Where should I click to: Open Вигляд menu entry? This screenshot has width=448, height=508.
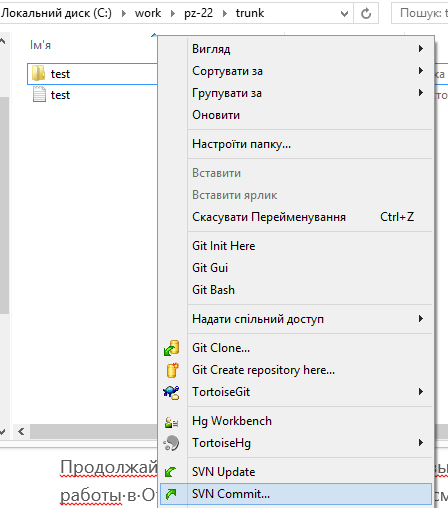(x=211, y=49)
